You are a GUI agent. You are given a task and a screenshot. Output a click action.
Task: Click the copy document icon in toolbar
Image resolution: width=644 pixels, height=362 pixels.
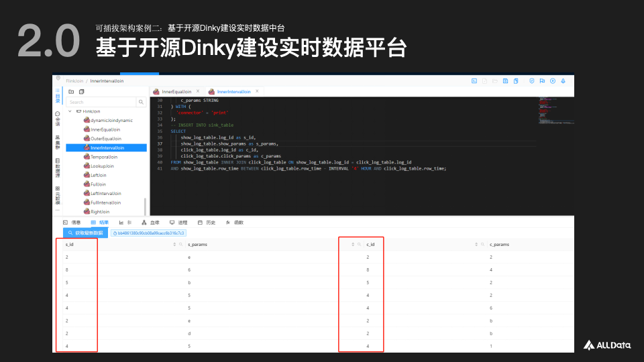516,81
